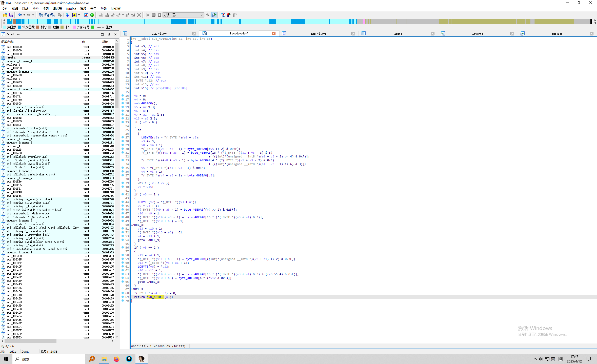The width and height of the screenshot is (597, 364).
Task: Double-check sub_401030 call link on line 69
Action: coord(155,297)
